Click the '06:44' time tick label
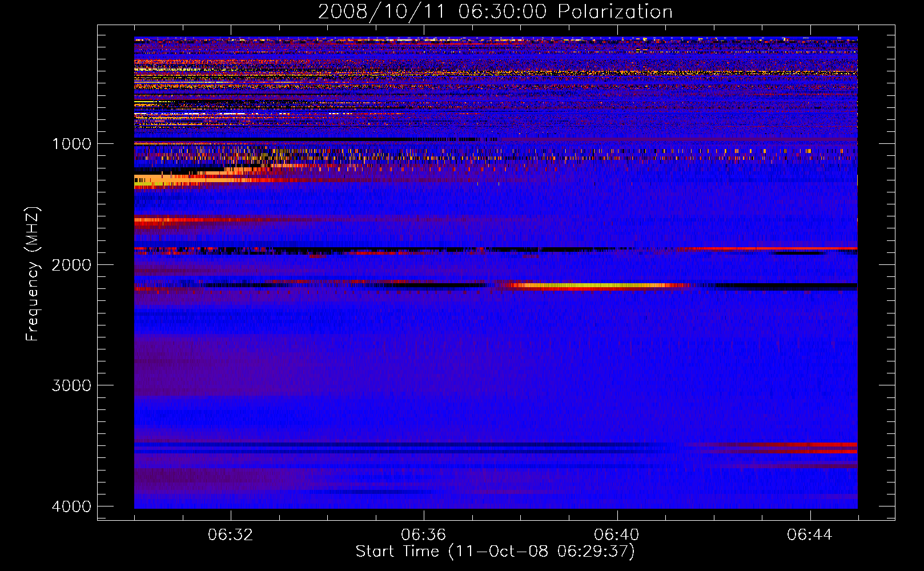This screenshot has width=924, height=571. coord(810,535)
